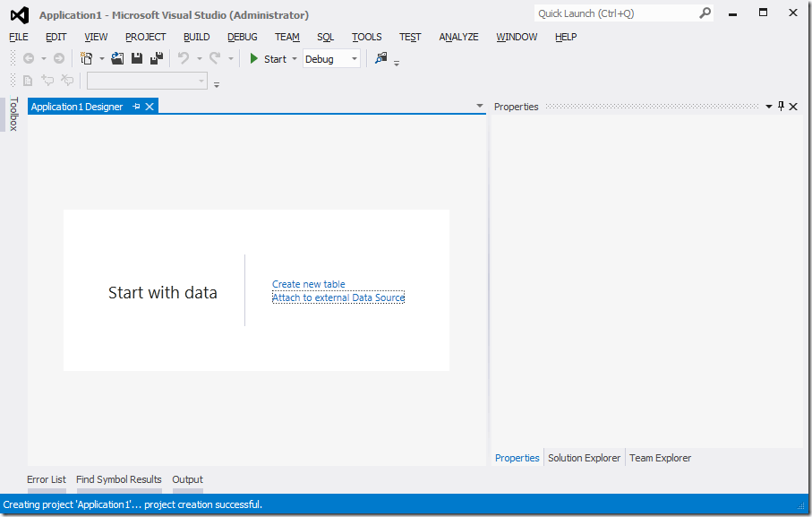Open the HELP menu
The width and height of the screenshot is (812, 517).
(x=566, y=37)
